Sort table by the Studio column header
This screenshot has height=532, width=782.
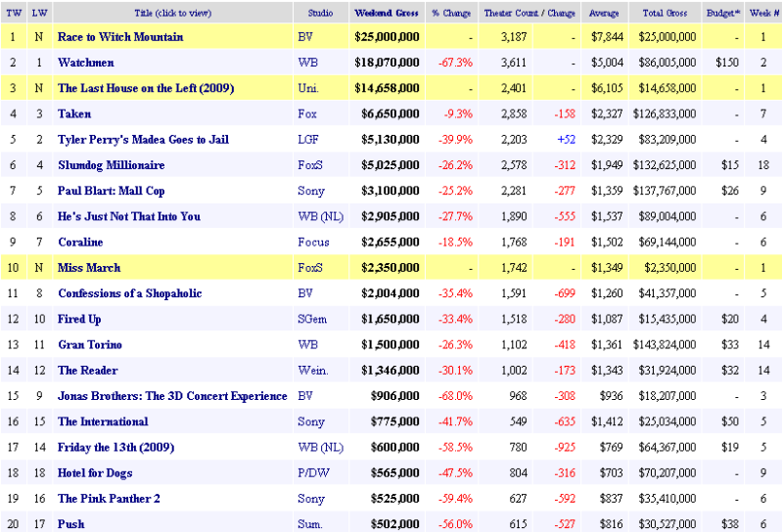(x=320, y=13)
